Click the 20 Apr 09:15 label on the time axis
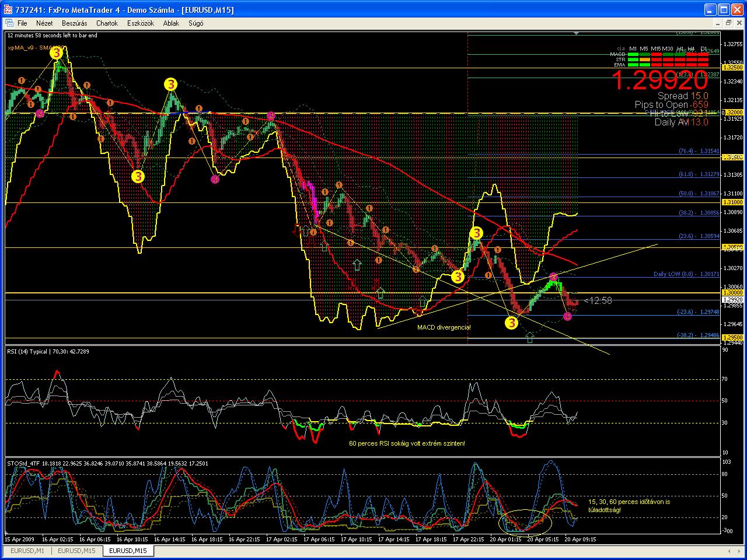This screenshot has width=747, height=560. click(580, 540)
